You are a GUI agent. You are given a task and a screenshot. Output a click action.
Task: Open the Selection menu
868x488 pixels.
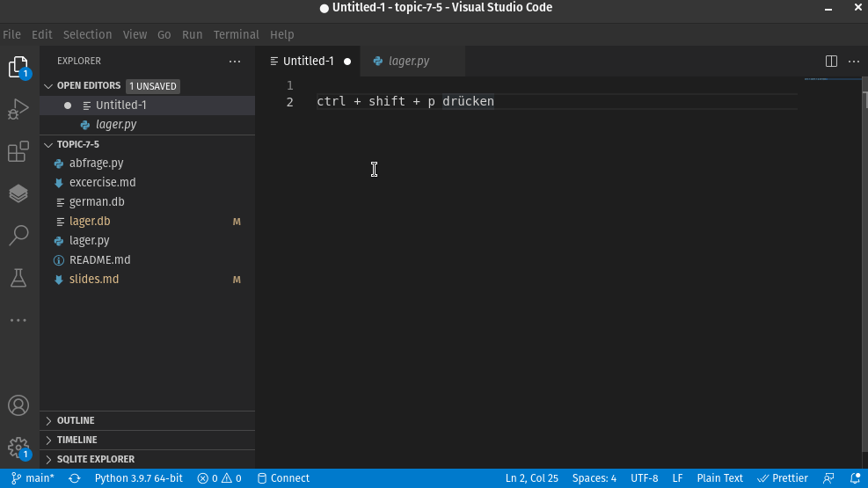(87, 34)
